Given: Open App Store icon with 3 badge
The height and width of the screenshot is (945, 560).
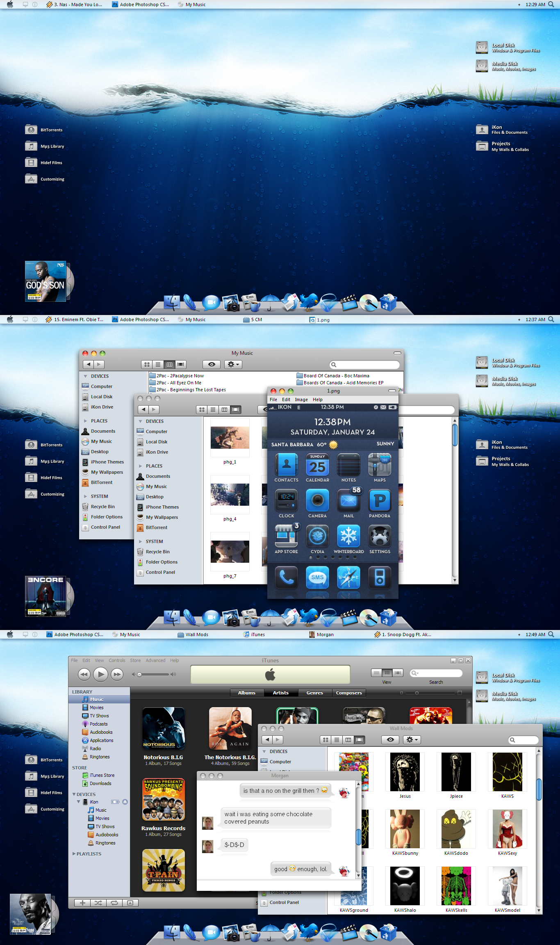Looking at the screenshot, I should click(286, 536).
